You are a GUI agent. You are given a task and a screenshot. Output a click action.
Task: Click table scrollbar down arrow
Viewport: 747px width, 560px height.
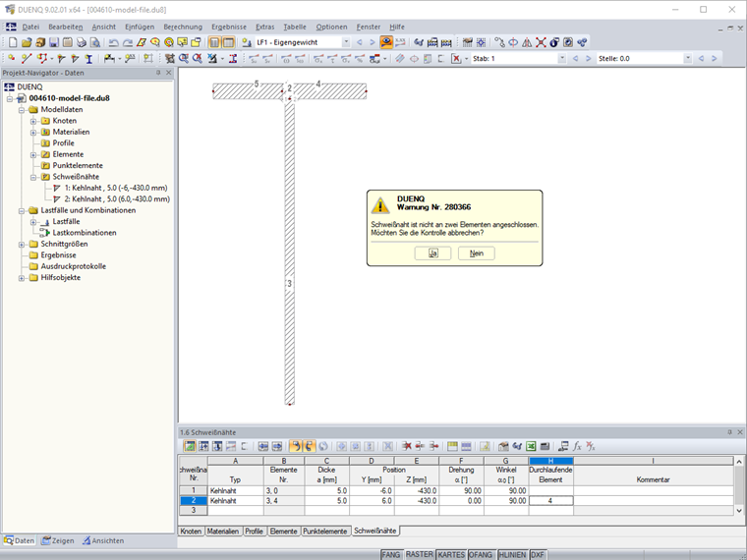click(739, 511)
